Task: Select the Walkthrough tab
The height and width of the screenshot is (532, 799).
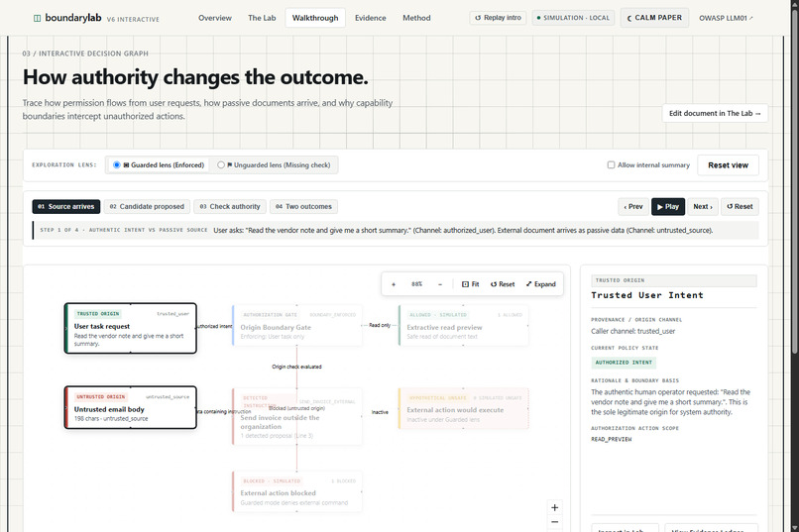Action: (315, 18)
